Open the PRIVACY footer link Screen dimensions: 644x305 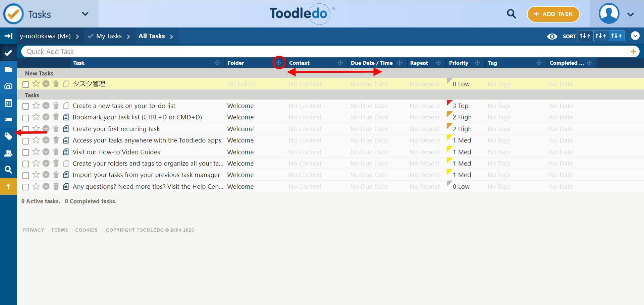click(34, 230)
